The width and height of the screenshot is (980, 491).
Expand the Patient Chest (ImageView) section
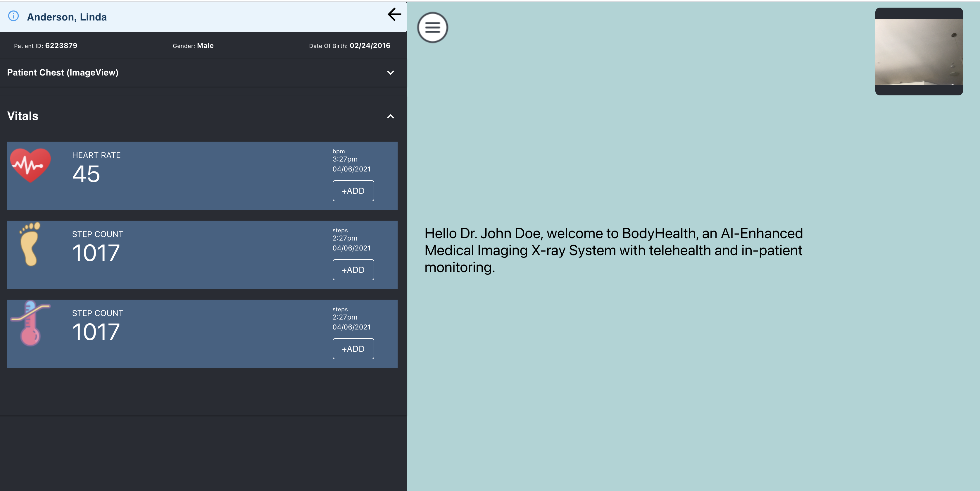click(390, 73)
